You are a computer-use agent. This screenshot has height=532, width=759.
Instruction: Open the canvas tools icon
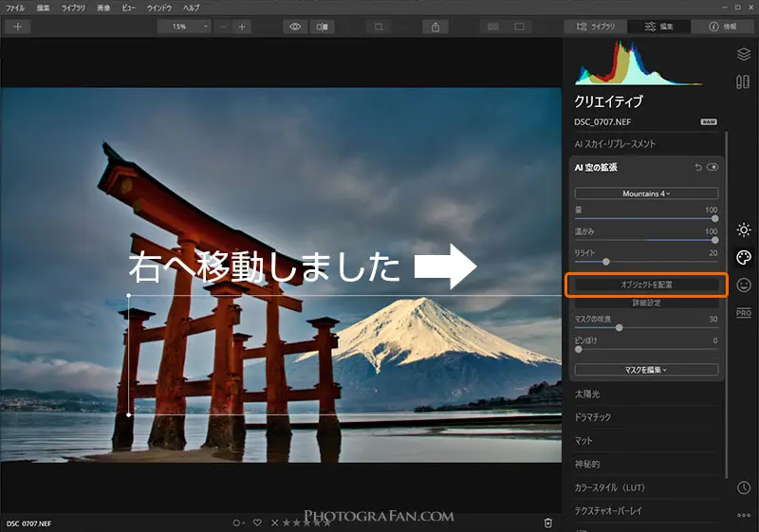[x=744, y=82]
